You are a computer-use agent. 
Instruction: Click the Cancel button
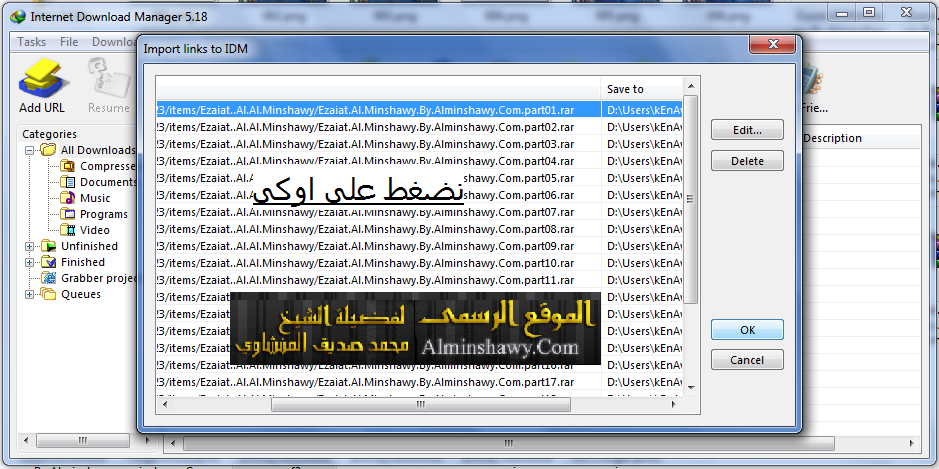coord(747,360)
